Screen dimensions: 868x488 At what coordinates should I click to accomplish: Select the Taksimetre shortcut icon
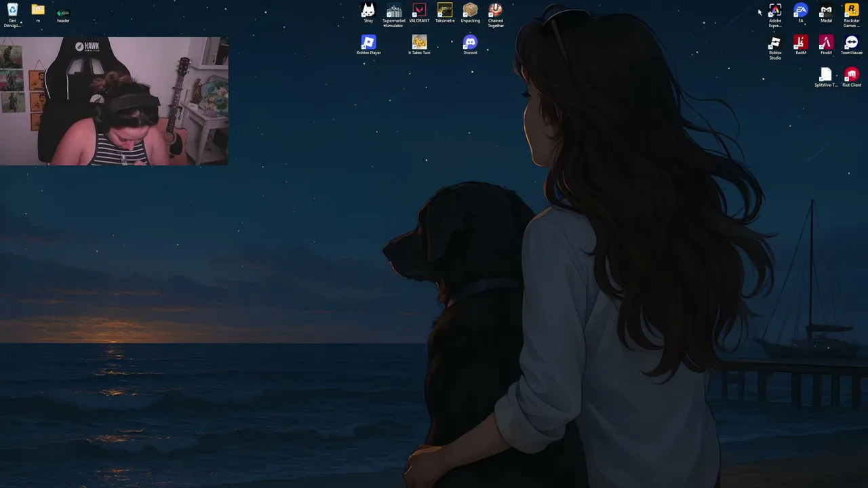click(x=445, y=13)
